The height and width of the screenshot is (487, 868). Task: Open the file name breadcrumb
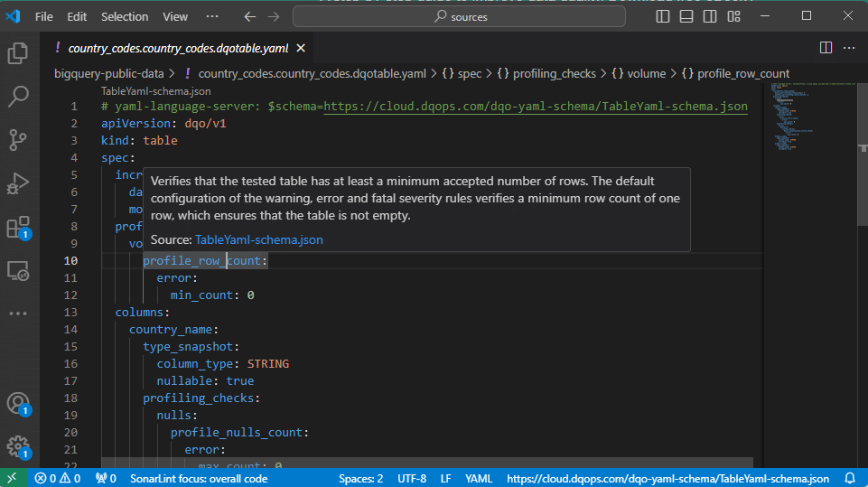(313, 74)
